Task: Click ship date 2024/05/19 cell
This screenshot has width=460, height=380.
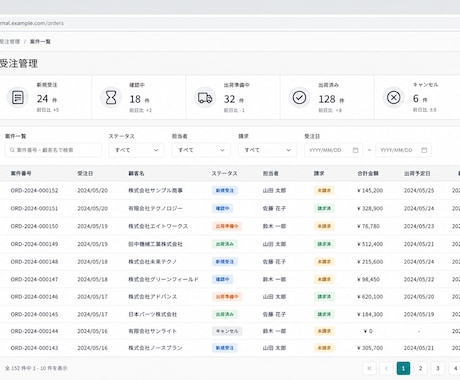Action: tap(419, 314)
